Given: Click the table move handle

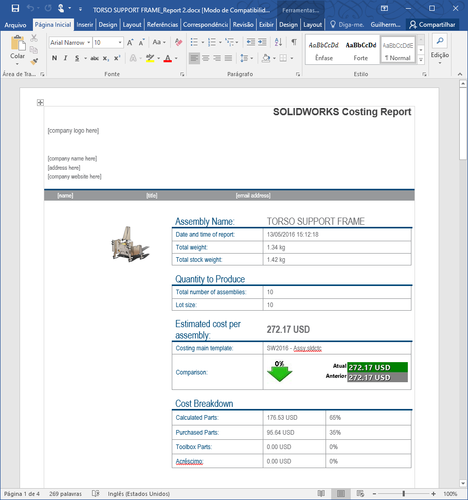Looking at the screenshot, I should 40,102.
